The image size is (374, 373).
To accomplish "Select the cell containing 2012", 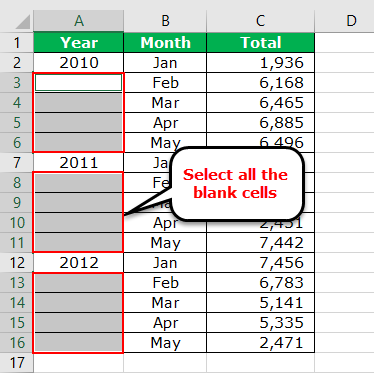I will click(x=79, y=263).
